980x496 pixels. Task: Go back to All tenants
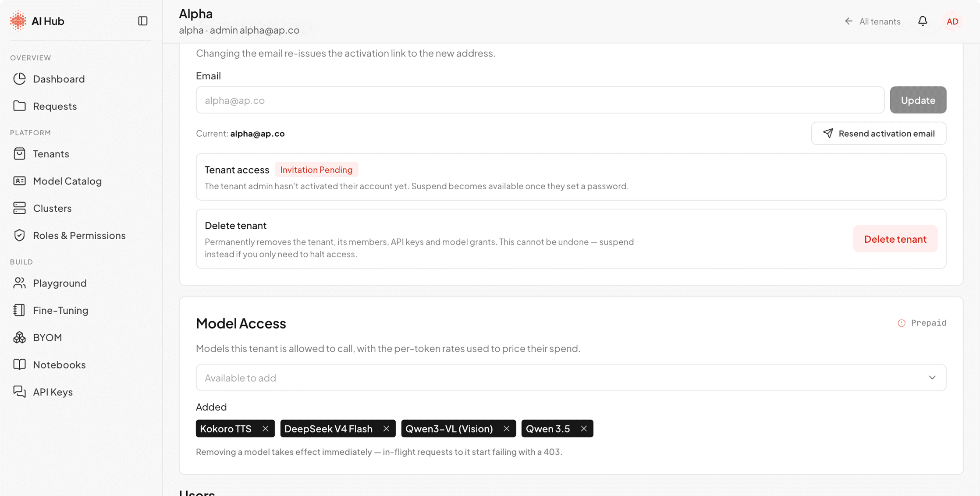pyautogui.click(x=872, y=21)
